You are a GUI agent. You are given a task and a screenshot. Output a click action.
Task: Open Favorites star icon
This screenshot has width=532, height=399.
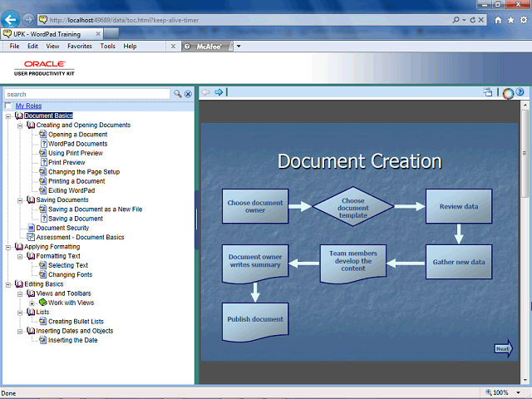pyautogui.click(x=510, y=20)
